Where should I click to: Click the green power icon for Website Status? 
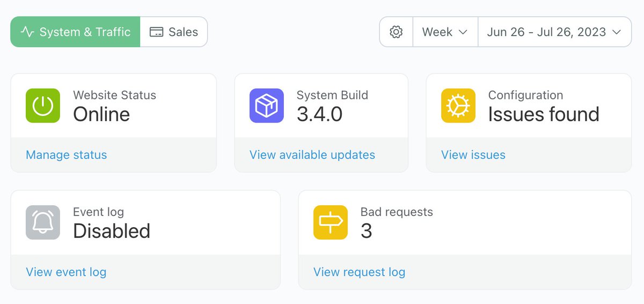[43, 106]
